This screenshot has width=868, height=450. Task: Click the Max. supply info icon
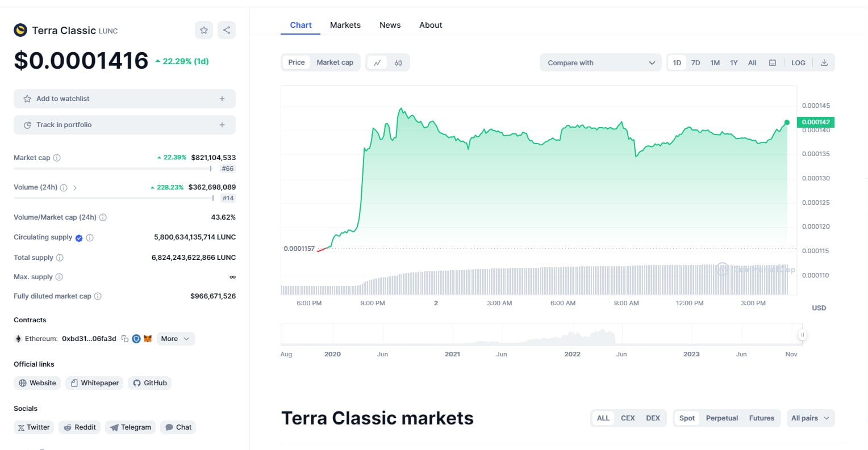[59, 277]
